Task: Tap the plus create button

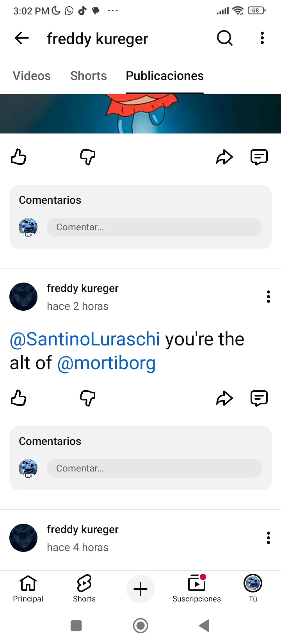Action: pos(140,589)
